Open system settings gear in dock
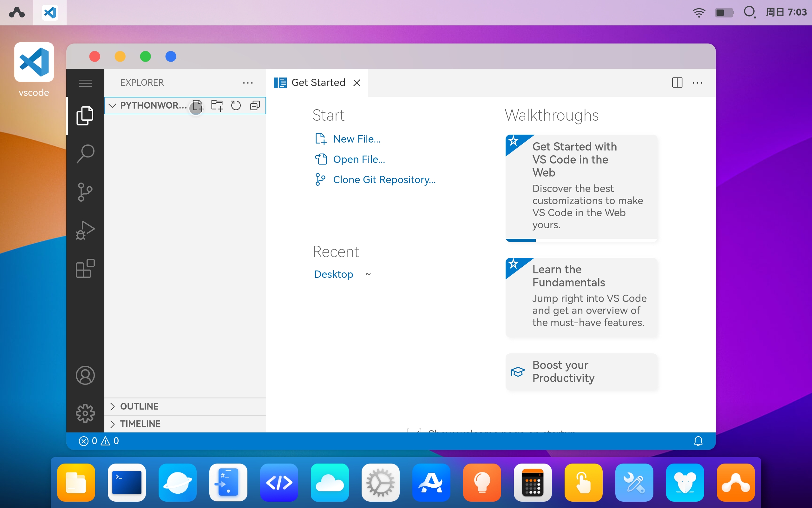 381,483
